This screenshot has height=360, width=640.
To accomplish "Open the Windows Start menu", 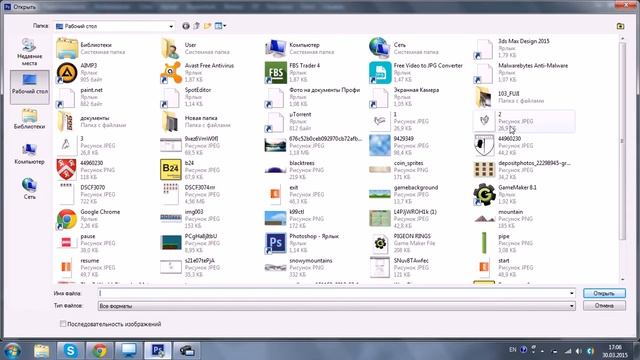I will click(12, 351).
